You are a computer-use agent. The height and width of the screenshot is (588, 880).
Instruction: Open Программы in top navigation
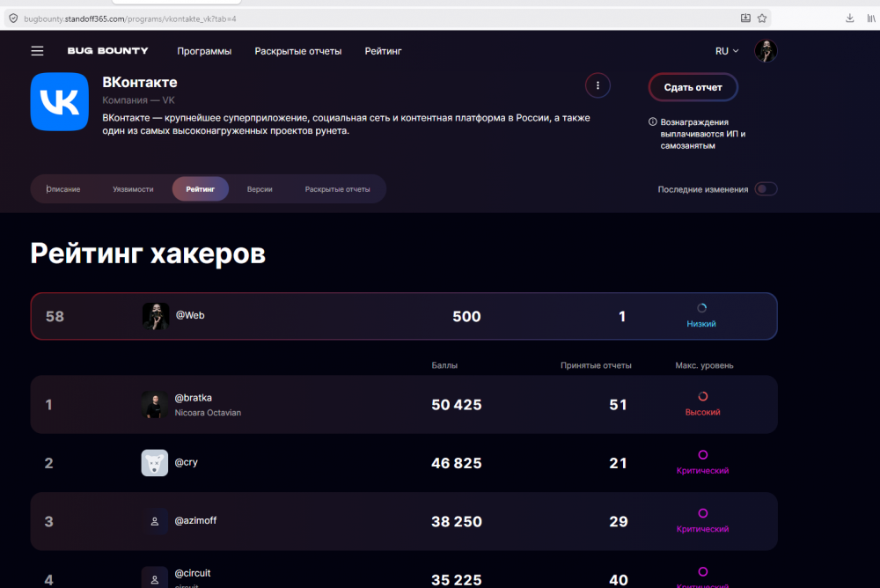pyautogui.click(x=204, y=51)
